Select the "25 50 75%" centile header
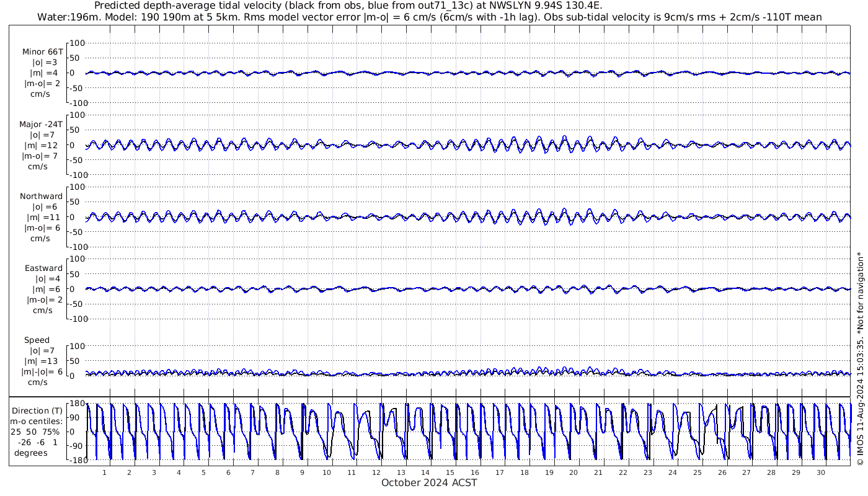868x496 pixels. coord(35,432)
